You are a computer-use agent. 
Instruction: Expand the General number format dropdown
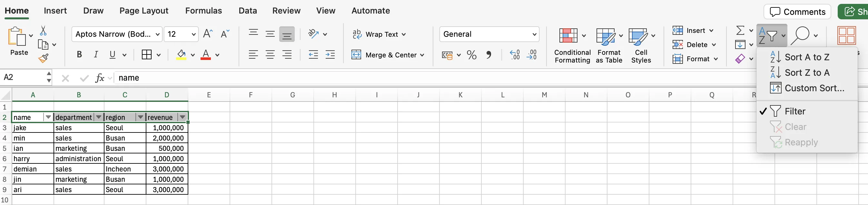click(x=534, y=34)
